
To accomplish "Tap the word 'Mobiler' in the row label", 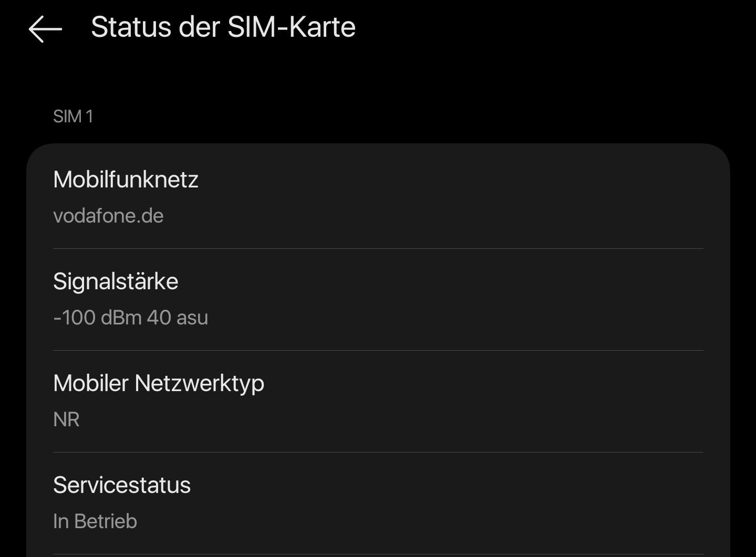I will [x=91, y=383].
